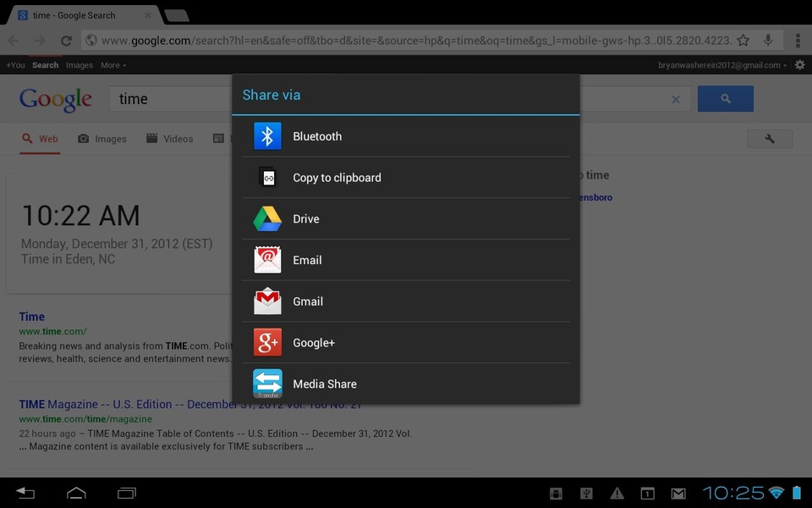Select the time - Google Search tab

(x=74, y=15)
